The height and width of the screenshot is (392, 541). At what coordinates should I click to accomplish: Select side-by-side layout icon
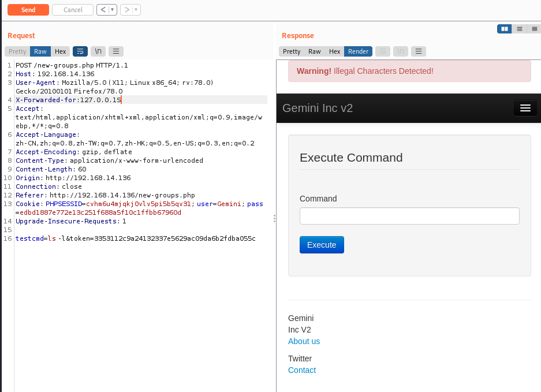[x=505, y=28]
